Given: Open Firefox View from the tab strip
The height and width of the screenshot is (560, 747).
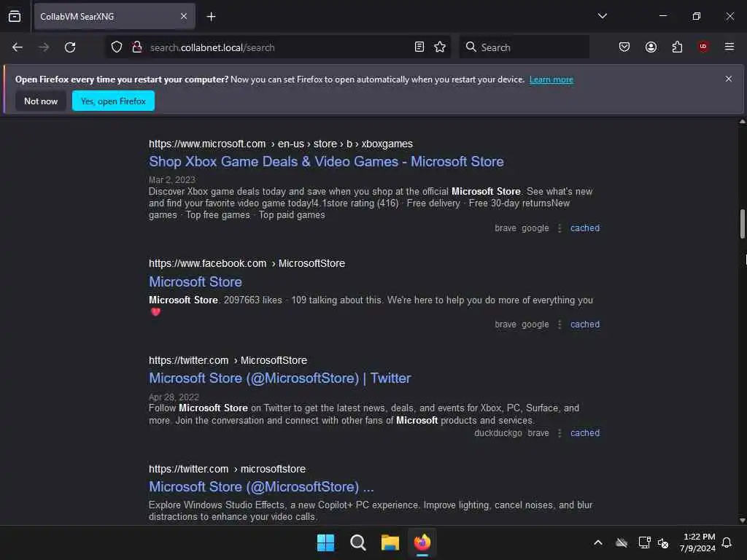Looking at the screenshot, I should click(x=15, y=16).
